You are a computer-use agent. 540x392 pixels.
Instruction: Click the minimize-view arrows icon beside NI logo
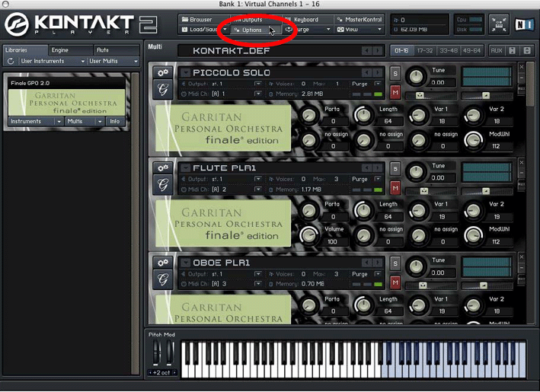coord(499,24)
